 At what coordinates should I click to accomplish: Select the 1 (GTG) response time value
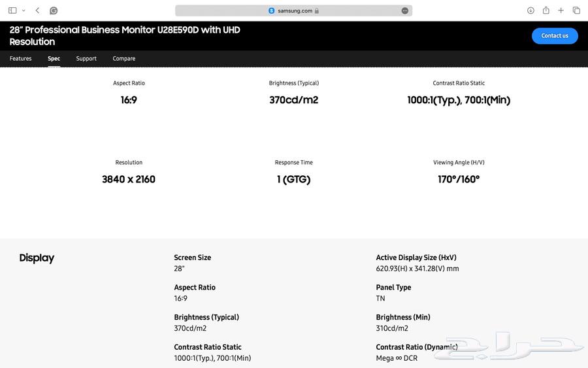(x=293, y=180)
